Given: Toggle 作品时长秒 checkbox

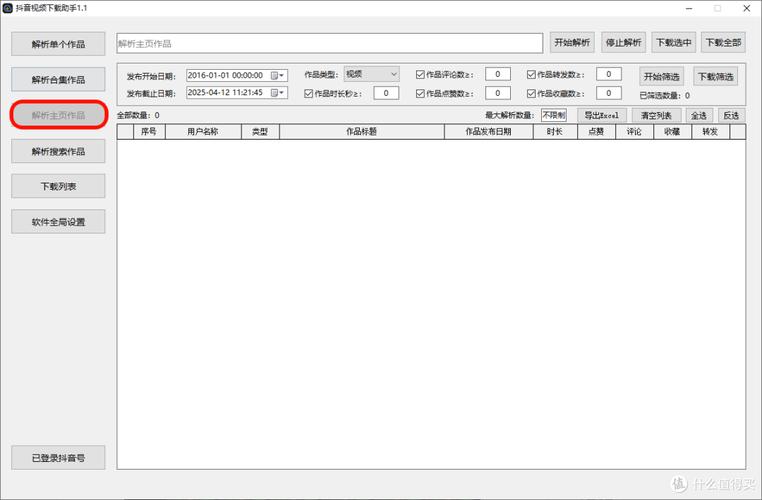Looking at the screenshot, I should 308,93.
